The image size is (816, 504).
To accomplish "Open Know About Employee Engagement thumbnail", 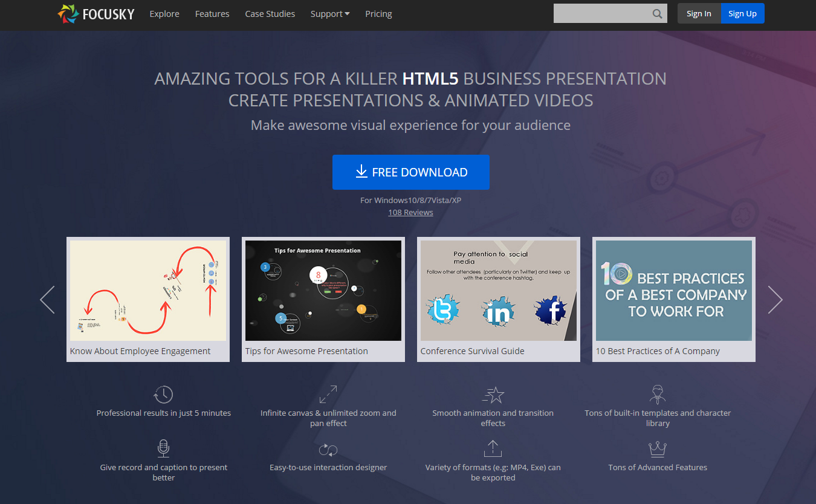I will coord(148,291).
